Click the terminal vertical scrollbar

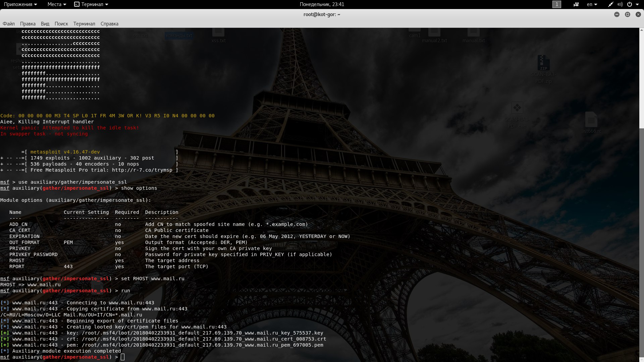pos(641,235)
